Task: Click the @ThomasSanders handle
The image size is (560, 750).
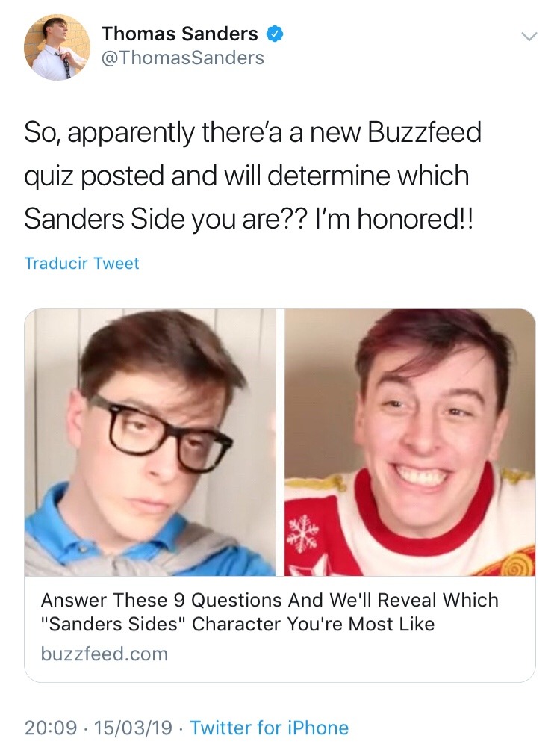Action: point(183,58)
